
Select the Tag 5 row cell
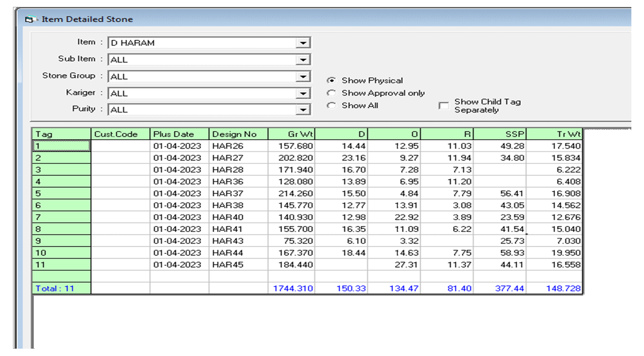(62, 193)
